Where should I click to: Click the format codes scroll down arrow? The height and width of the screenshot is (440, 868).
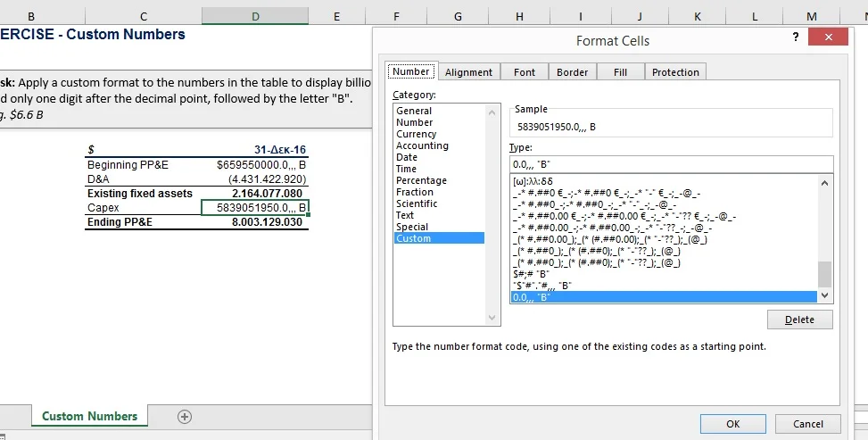(824, 295)
